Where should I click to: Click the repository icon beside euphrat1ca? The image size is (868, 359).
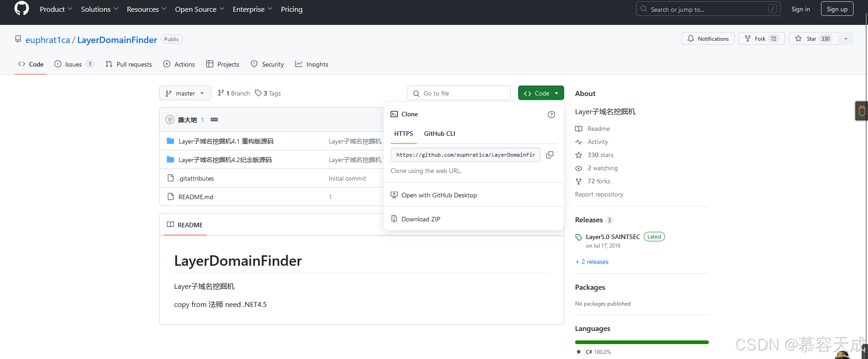click(18, 39)
